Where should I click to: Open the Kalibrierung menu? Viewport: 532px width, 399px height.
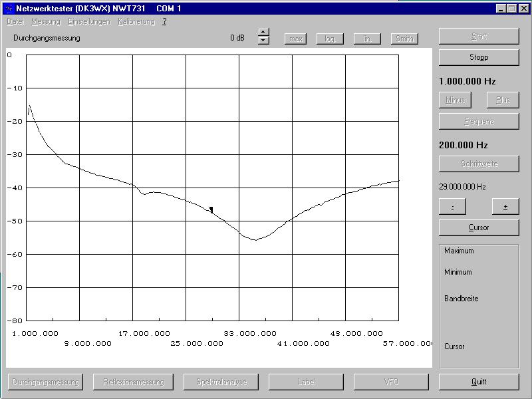(x=136, y=21)
